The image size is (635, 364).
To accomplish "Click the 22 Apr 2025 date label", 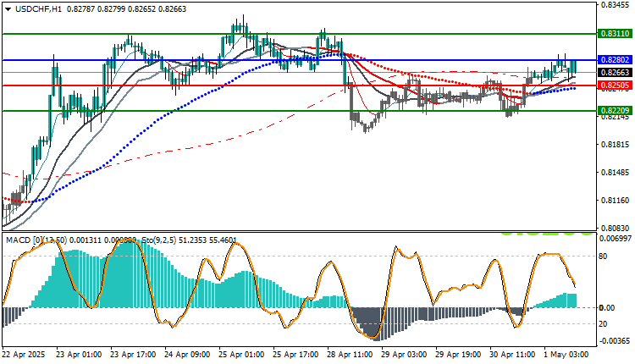I will pyautogui.click(x=24, y=355).
